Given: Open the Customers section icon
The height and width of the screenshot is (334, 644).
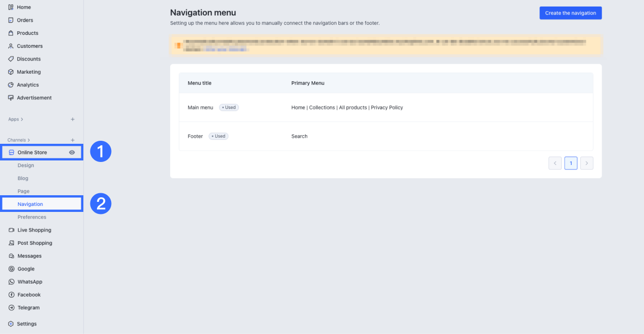Looking at the screenshot, I should (10, 46).
